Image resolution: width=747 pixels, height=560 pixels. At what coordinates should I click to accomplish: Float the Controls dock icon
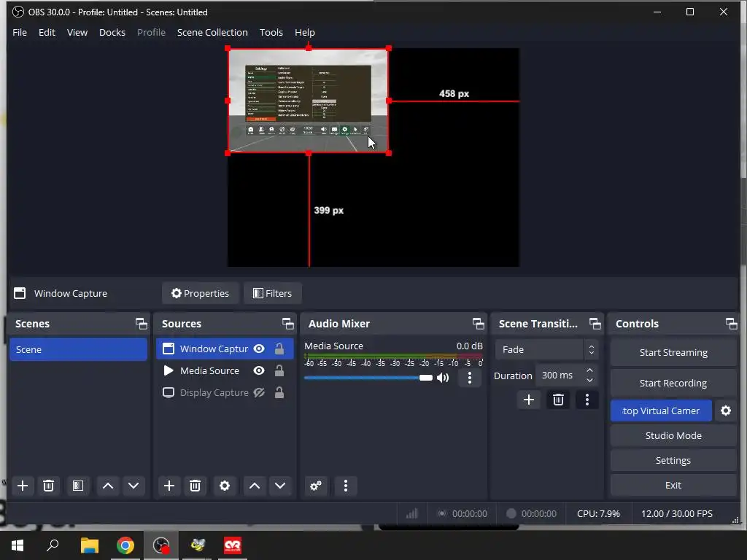[731, 324]
